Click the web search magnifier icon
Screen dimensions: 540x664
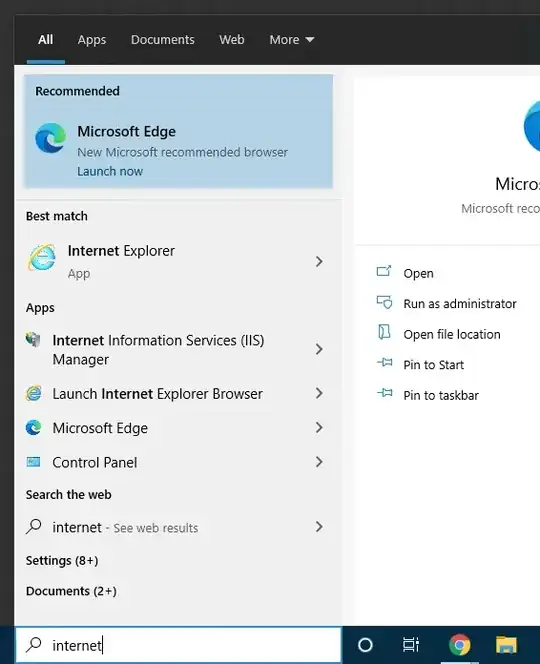[33, 527]
